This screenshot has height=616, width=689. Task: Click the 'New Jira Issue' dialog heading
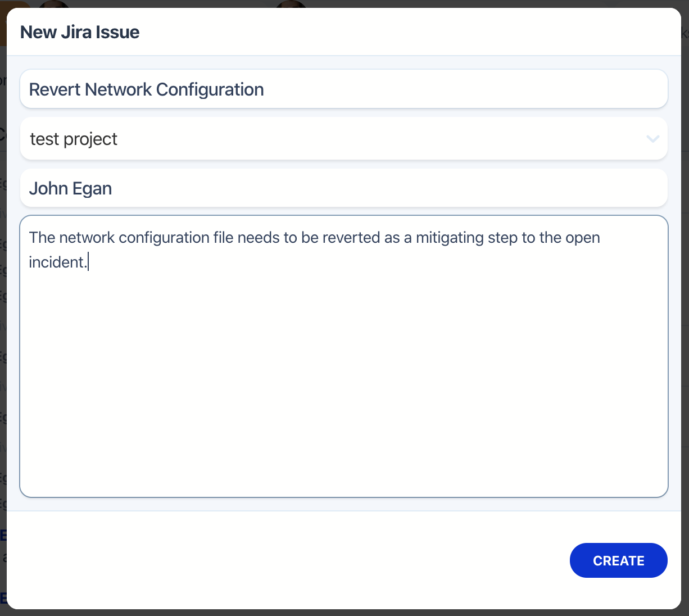pos(80,32)
